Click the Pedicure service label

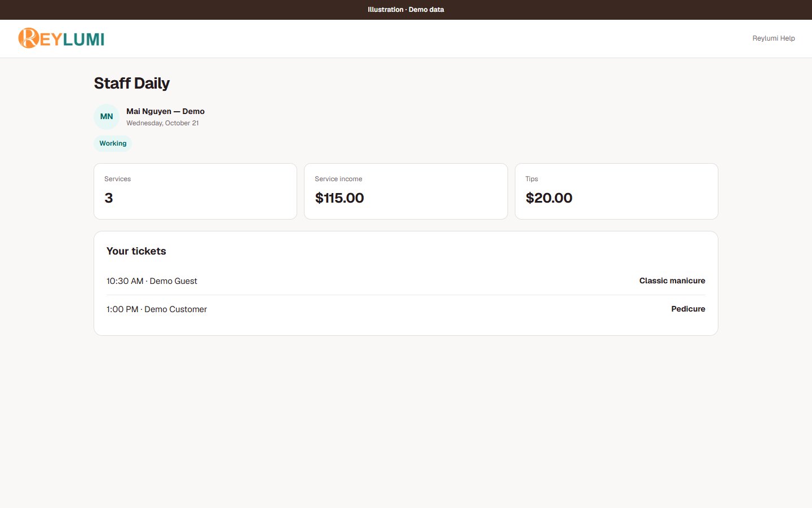click(688, 309)
